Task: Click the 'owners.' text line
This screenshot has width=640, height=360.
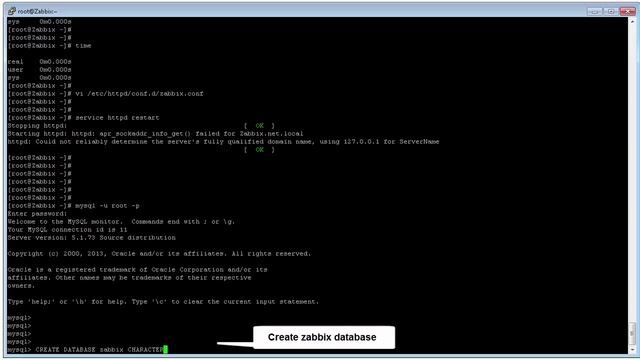Action: 21,286
